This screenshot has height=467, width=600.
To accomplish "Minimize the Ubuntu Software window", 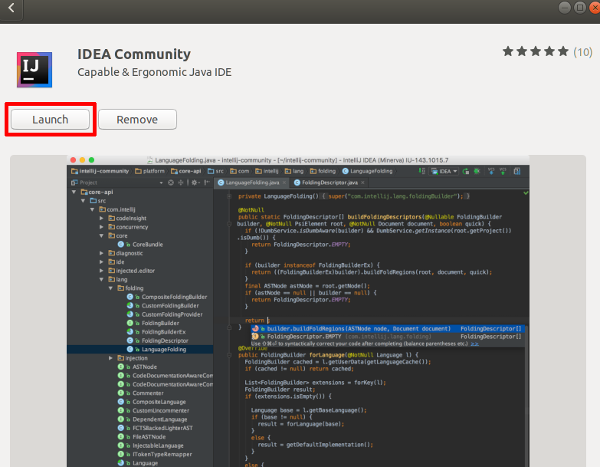I will pyautogui.click(x=564, y=7).
